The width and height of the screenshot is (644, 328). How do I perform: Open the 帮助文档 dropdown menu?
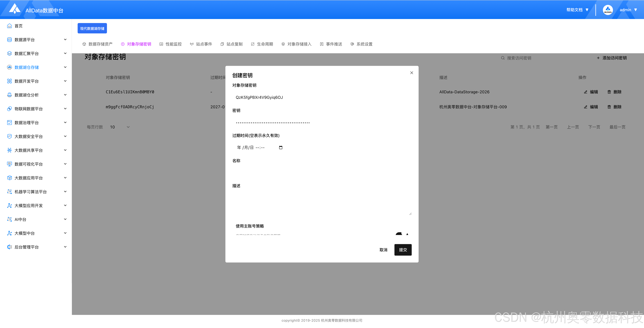[x=577, y=10]
